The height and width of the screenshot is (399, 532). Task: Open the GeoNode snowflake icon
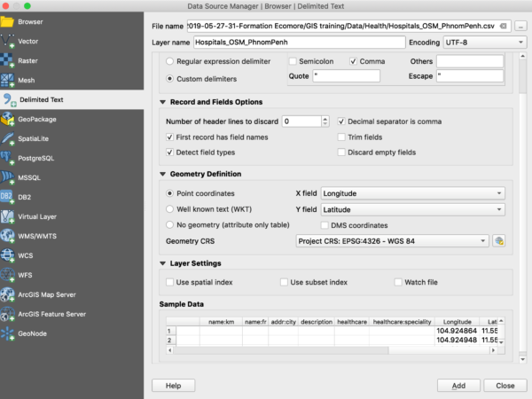[x=7, y=333]
